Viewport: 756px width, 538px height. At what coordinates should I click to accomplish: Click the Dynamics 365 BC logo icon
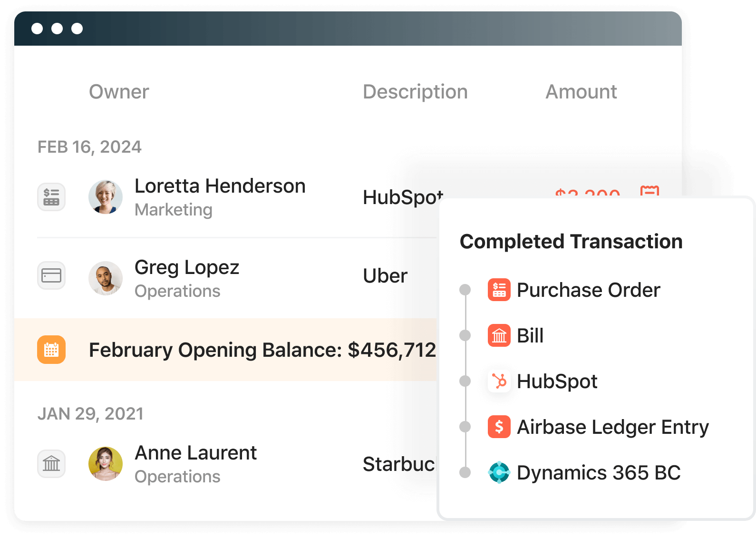point(499,472)
